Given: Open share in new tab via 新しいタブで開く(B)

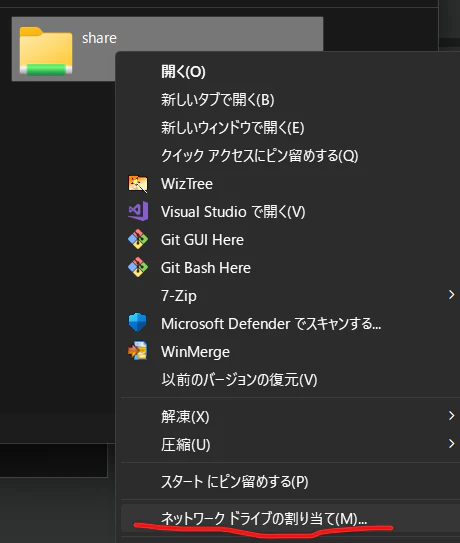Looking at the screenshot, I should point(218,100).
